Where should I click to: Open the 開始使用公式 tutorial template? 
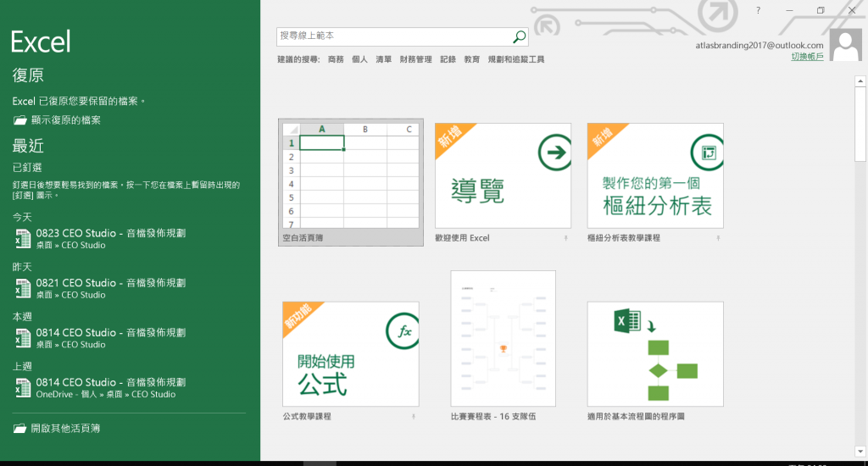[350, 354]
